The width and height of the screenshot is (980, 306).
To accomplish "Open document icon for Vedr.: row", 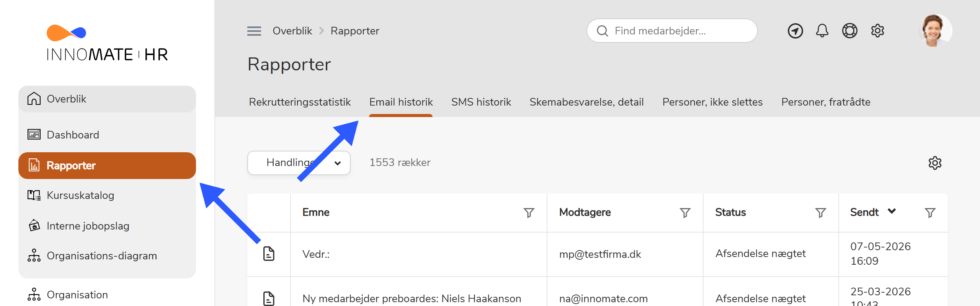I will 269,254.
